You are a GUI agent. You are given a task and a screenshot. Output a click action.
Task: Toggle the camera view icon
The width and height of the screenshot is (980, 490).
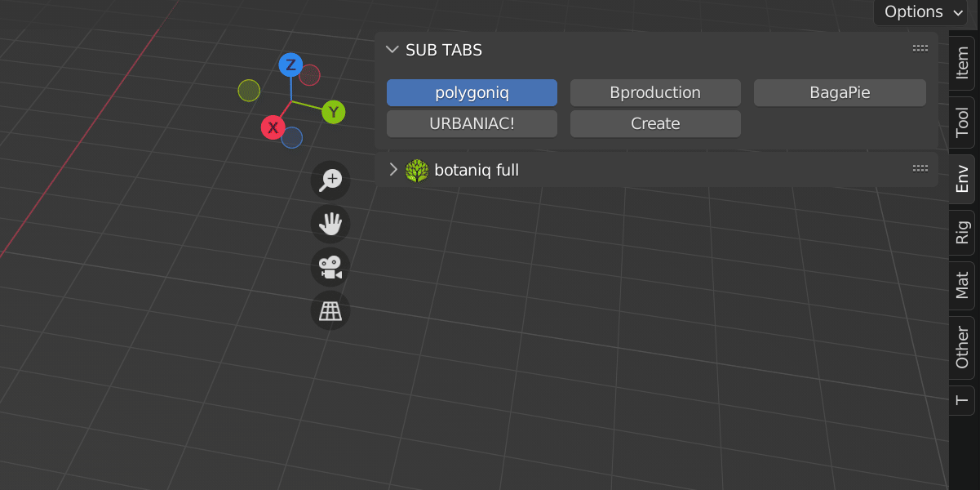330,267
